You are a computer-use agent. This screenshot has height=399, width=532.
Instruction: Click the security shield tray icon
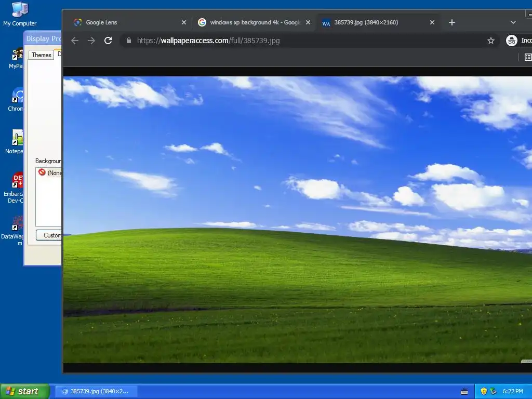coord(484,391)
